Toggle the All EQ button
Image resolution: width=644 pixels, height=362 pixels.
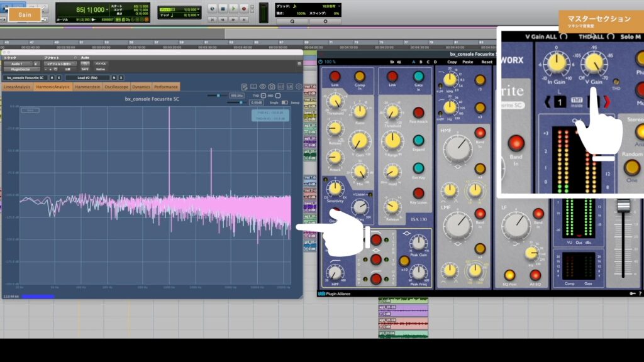[535, 275]
